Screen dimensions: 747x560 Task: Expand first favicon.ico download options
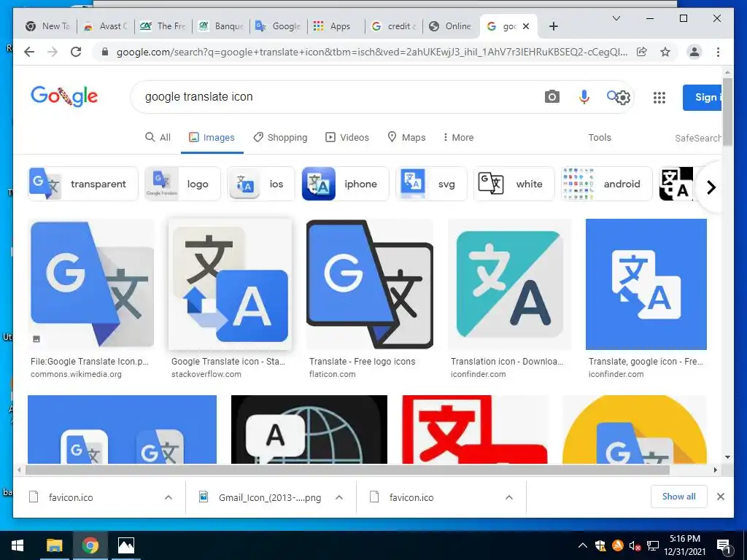pyautogui.click(x=169, y=497)
